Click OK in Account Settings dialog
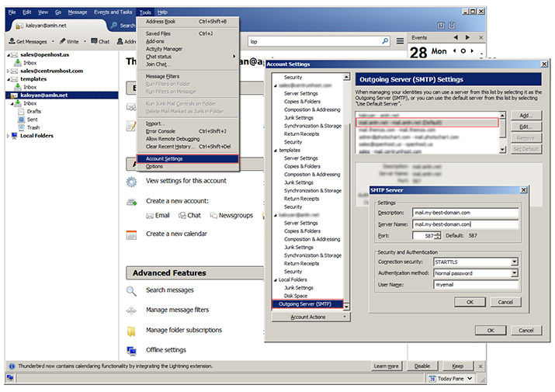The width and height of the screenshot is (555, 392). pos(491,331)
